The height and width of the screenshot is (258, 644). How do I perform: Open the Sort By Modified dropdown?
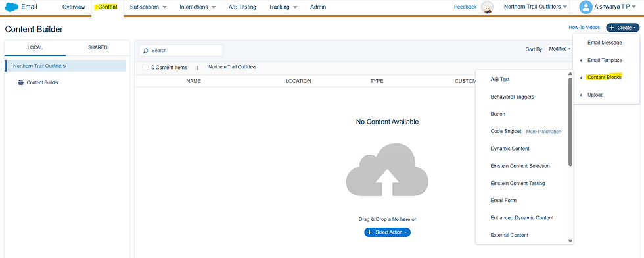[x=560, y=49]
